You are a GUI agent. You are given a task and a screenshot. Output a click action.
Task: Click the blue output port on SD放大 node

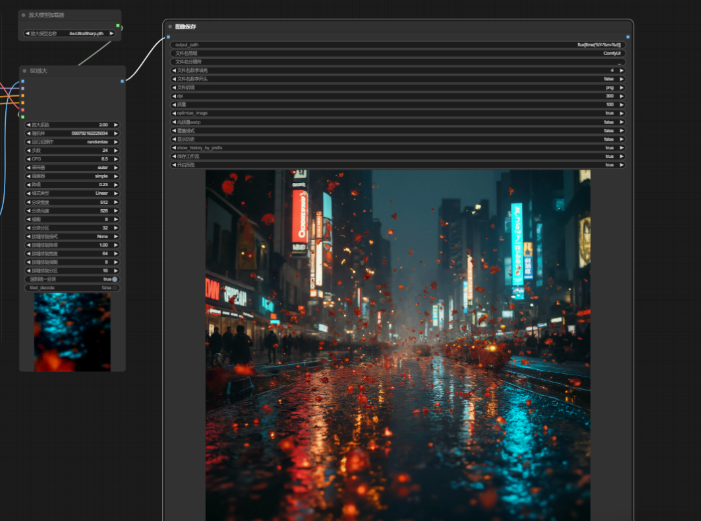point(122,81)
